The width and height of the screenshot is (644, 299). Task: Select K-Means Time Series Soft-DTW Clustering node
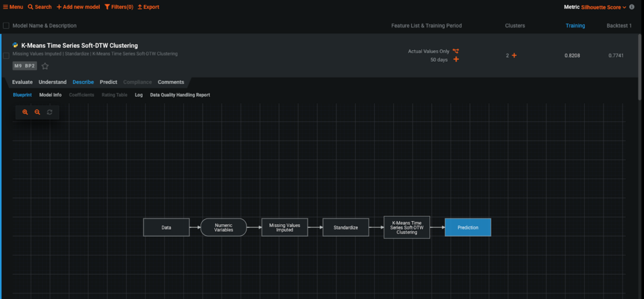pyautogui.click(x=407, y=227)
